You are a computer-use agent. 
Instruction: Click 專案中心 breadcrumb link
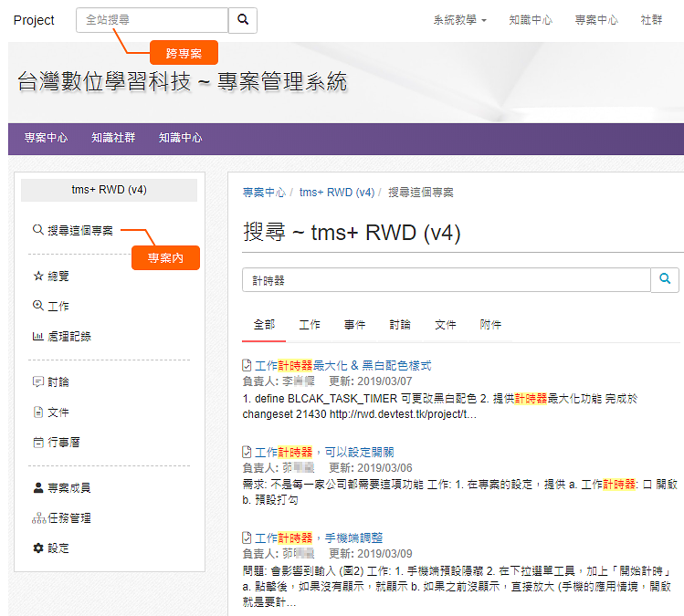264,193
